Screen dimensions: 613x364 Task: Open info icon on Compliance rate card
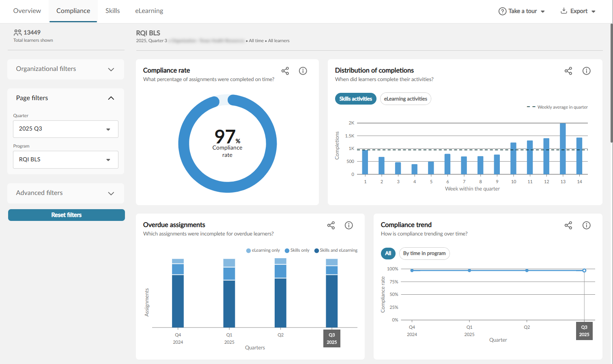303,71
